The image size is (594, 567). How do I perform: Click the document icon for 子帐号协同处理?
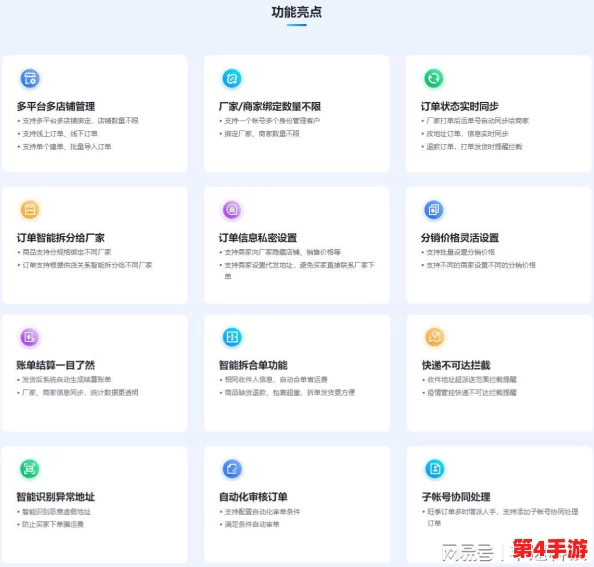pos(434,469)
